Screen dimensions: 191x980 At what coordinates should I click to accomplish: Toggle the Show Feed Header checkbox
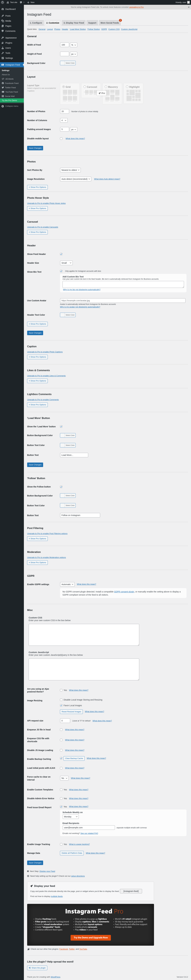(61, 254)
